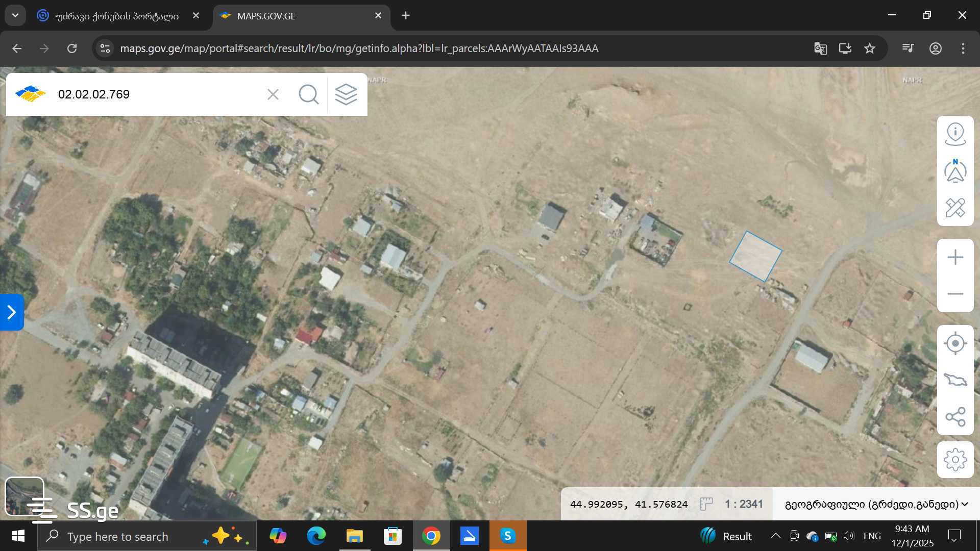The height and width of the screenshot is (551, 980).
Task: Clear the cadastral code search text
Action: coord(273,94)
